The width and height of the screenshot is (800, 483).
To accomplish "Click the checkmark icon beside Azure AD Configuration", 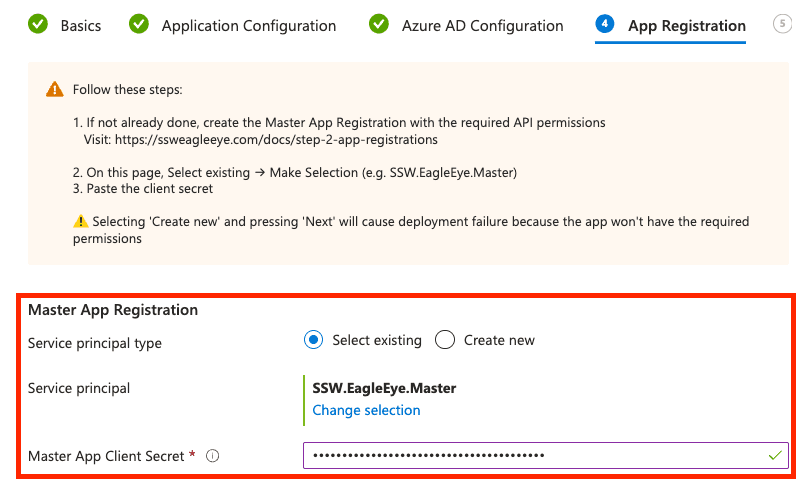I will click(379, 23).
